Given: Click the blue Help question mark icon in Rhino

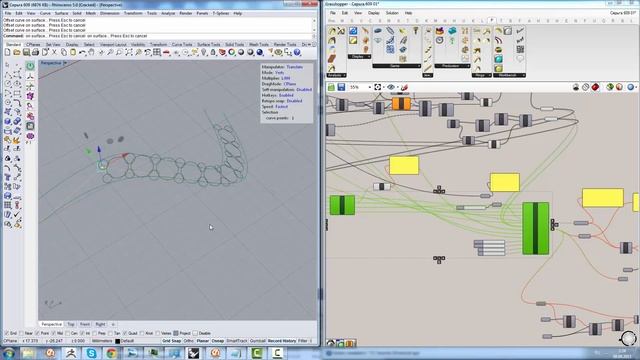Looking at the screenshot, I should 297,52.
